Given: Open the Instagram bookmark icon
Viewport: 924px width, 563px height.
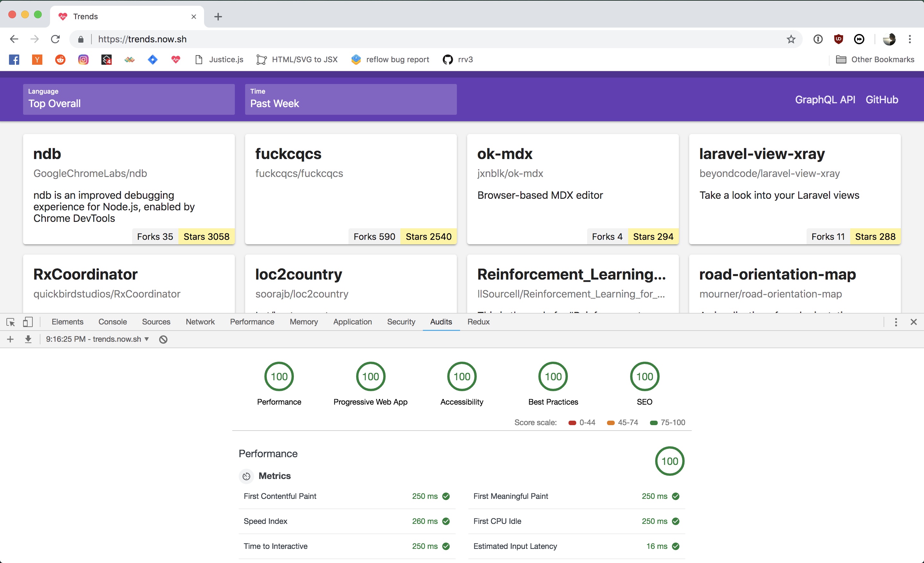Looking at the screenshot, I should [83, 60].
